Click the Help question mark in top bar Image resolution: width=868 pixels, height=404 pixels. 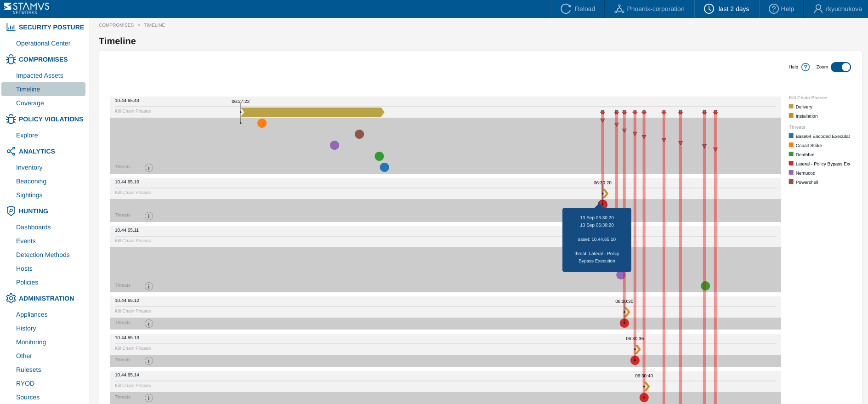pos(773,9)
